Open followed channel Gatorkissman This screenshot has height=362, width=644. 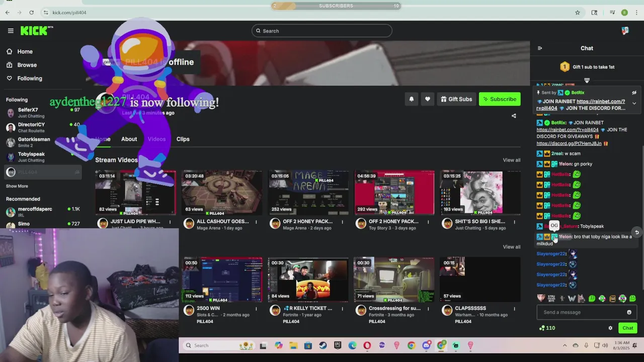tap(43, 142)
